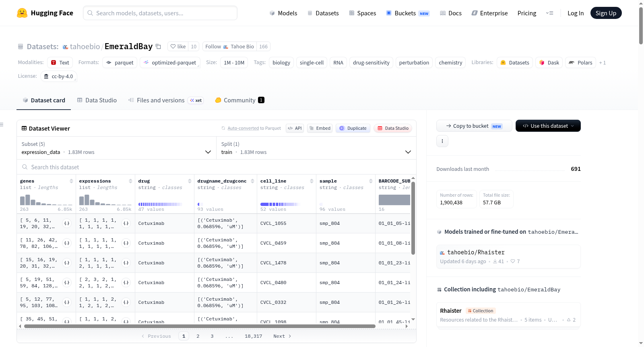Open the API button in Dataset Viewer
The width and height of the screenshot is (644, 347).
tap(295, 128)
